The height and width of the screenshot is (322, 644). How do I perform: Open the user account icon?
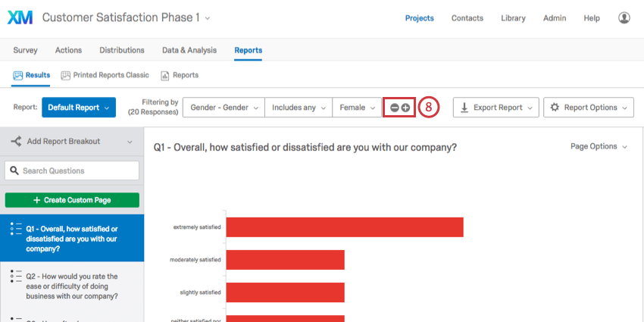(624, 18)
